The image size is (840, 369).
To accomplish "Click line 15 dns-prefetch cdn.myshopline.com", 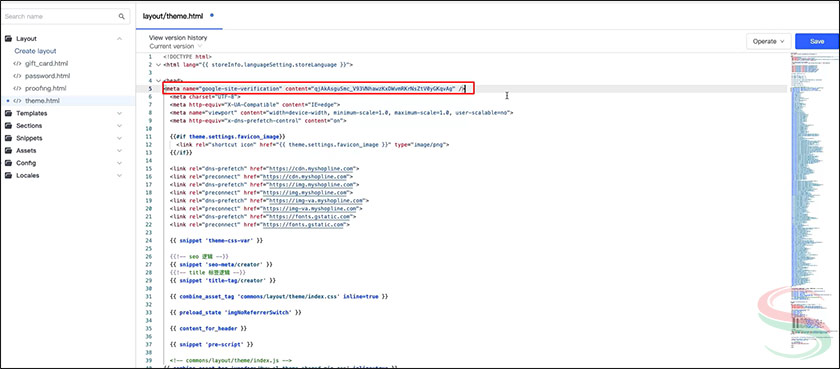I will tap(265, 169).
